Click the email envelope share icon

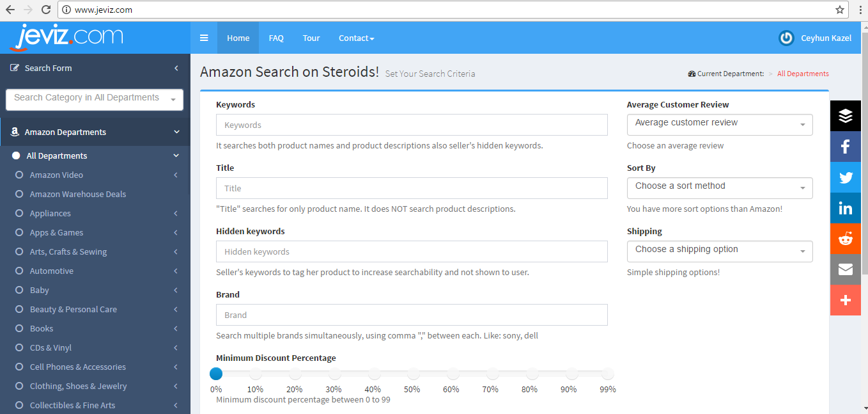(845, 269)
